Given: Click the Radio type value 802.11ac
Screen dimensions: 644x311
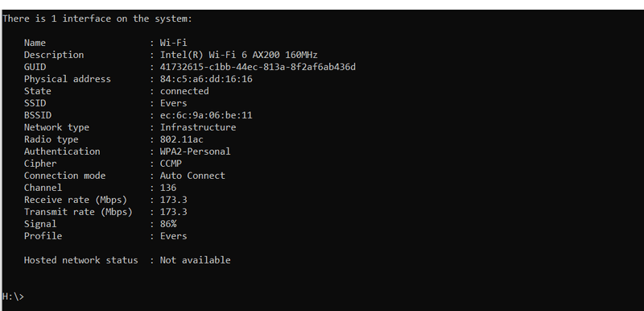Looking at the screenshot, I should coord(181,139).
